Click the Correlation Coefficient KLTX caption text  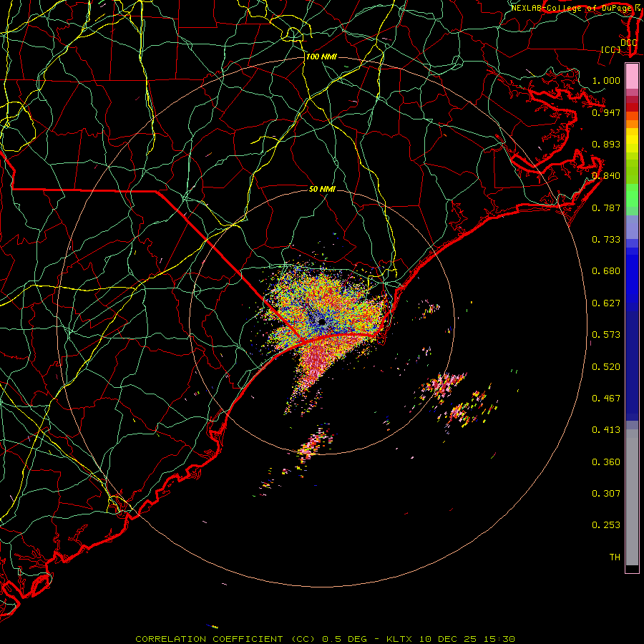click(x=325, y=639)
